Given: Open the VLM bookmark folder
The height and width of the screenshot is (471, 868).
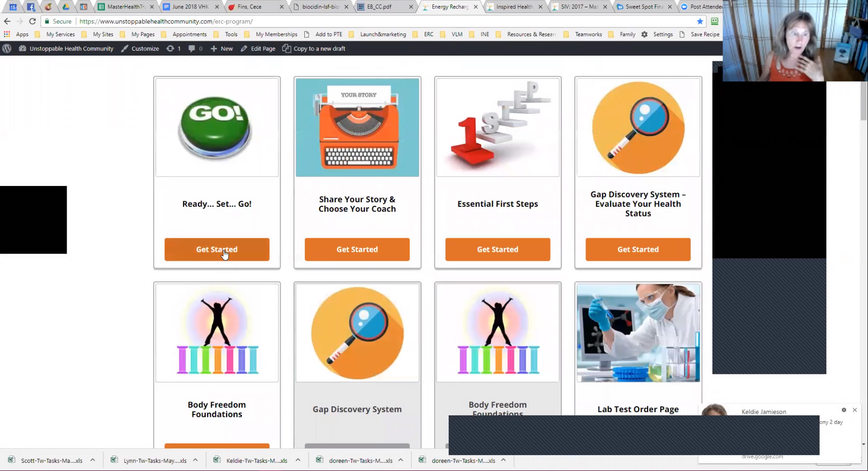Looking at the screenshot, I should [x=451, y=34].
